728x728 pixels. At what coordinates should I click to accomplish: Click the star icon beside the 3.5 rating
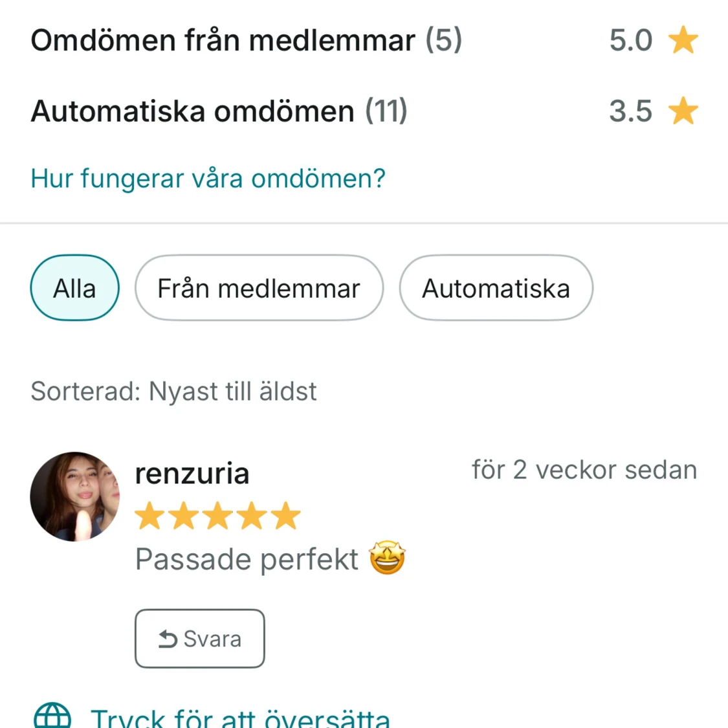683,111
